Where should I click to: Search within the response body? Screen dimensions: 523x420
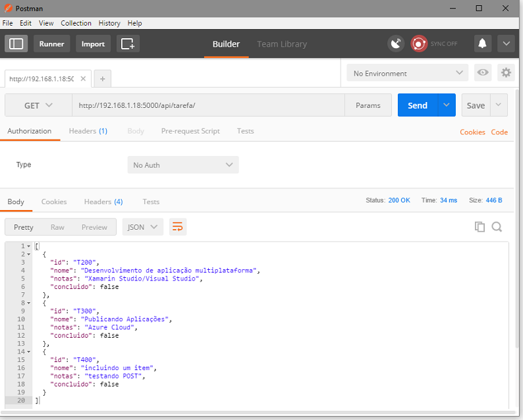click(x=497, y=226)
